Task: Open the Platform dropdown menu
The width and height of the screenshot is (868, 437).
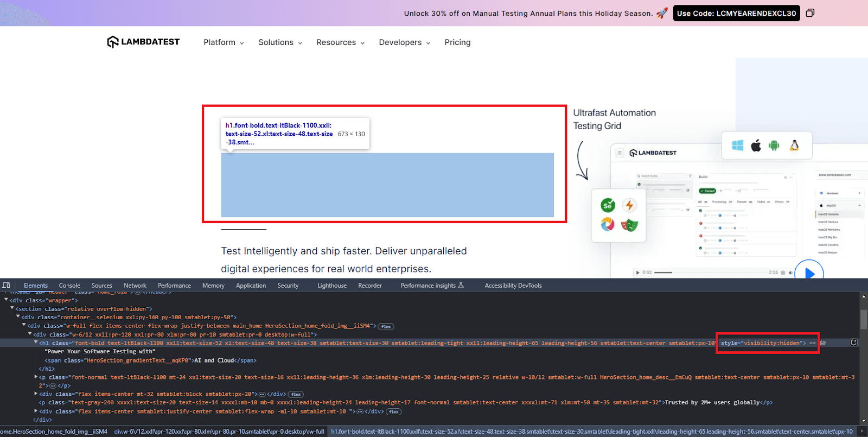Action: pyautogui.click(x=224, y=42)
